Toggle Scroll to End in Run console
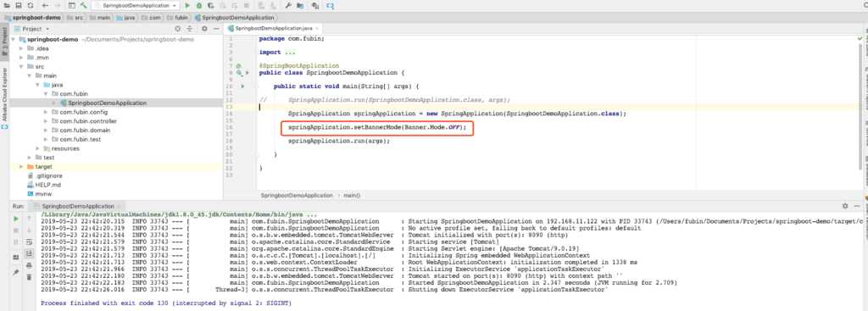Screen dimensions: 868x311 pos(29,253)
